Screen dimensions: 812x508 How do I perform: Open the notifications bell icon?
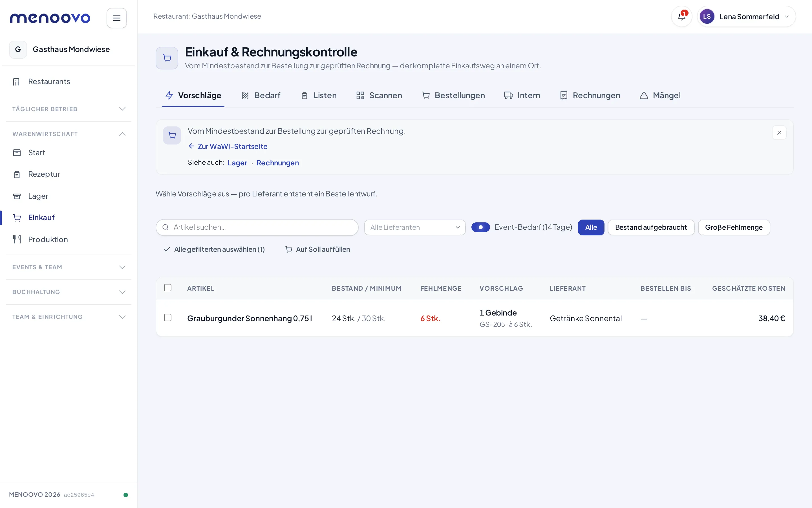681,16
